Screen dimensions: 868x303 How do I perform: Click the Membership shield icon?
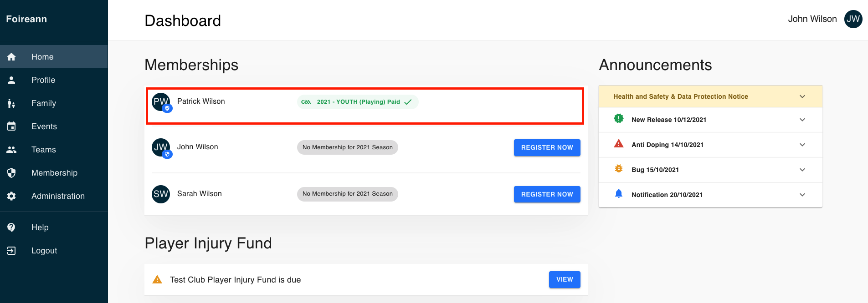click(x=11, y=173)
